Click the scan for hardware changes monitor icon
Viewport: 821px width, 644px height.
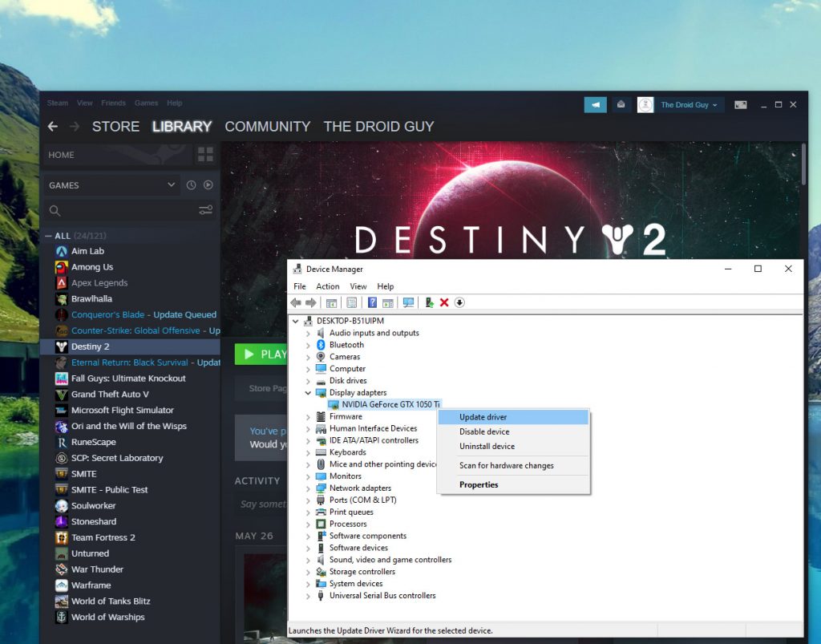pyautogui.click(x=408, y=302)
